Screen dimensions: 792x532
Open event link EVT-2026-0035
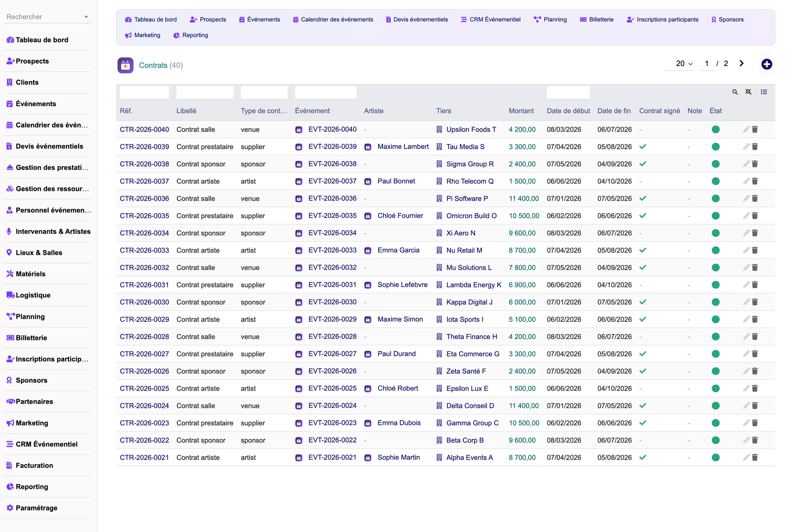(333, 215)
